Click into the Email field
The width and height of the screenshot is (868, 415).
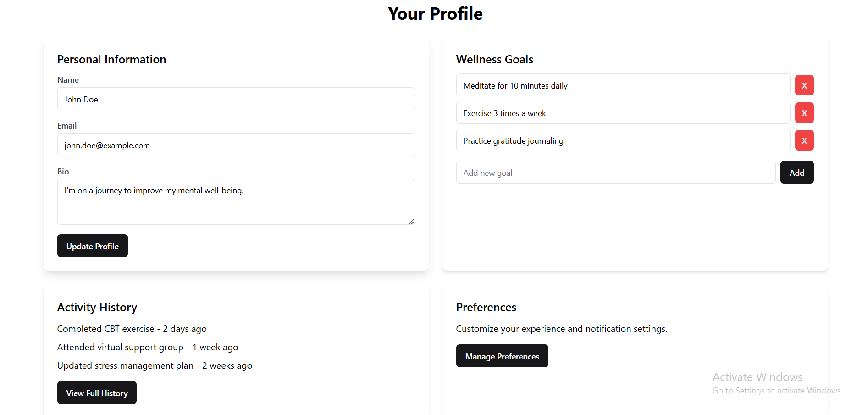click(x=236, y=145)
